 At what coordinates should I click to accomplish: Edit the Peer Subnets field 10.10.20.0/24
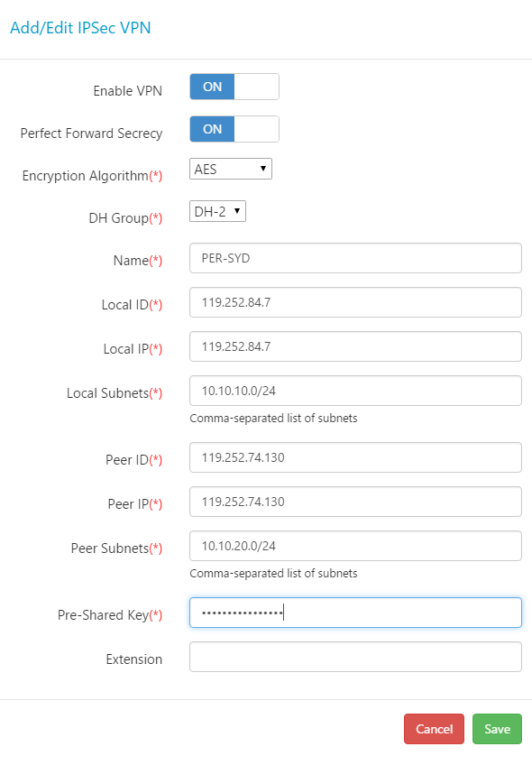point(355,546)
